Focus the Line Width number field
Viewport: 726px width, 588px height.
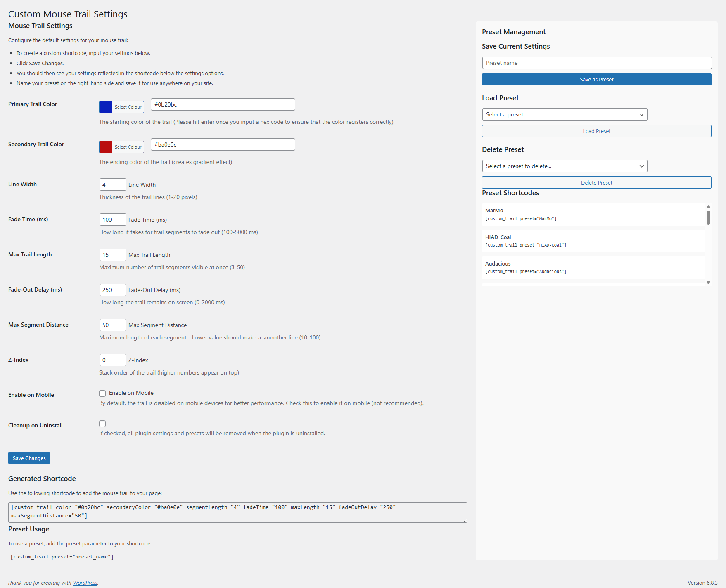113,185
